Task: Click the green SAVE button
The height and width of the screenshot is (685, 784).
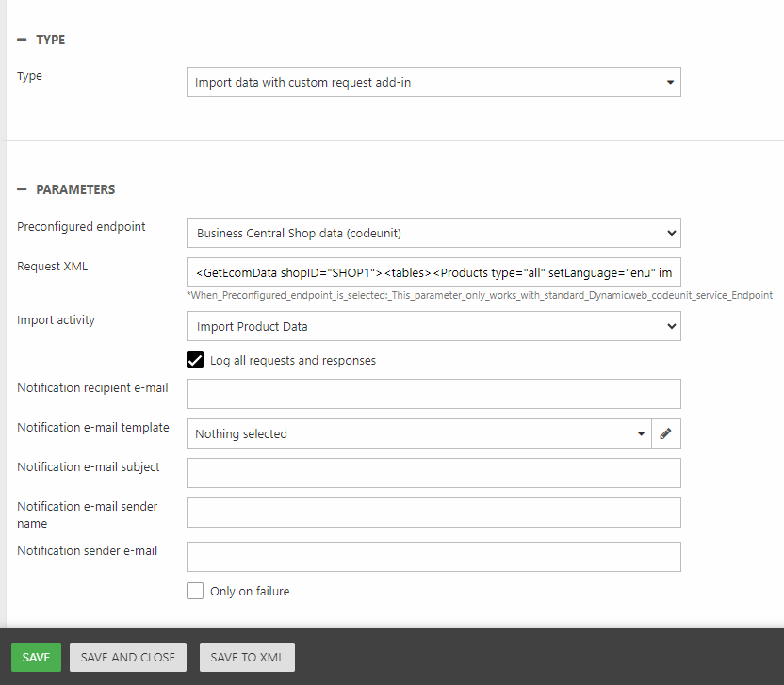Action: tap(36, 657)
